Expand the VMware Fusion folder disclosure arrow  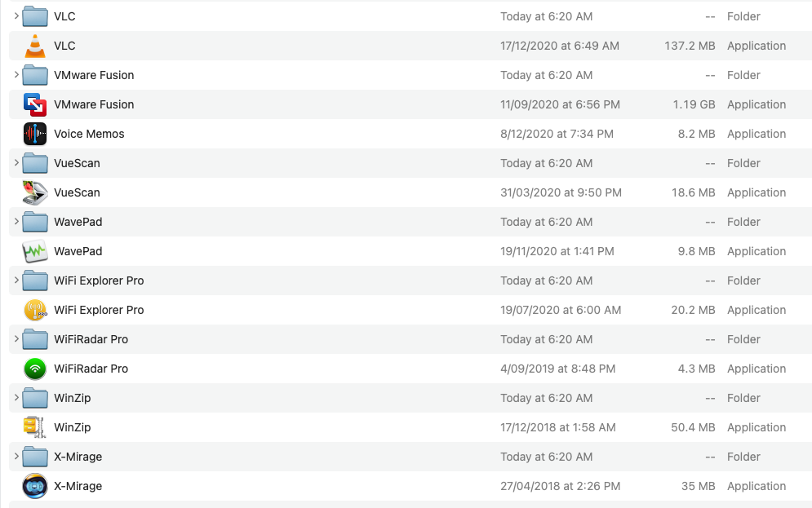pos(16,75)
